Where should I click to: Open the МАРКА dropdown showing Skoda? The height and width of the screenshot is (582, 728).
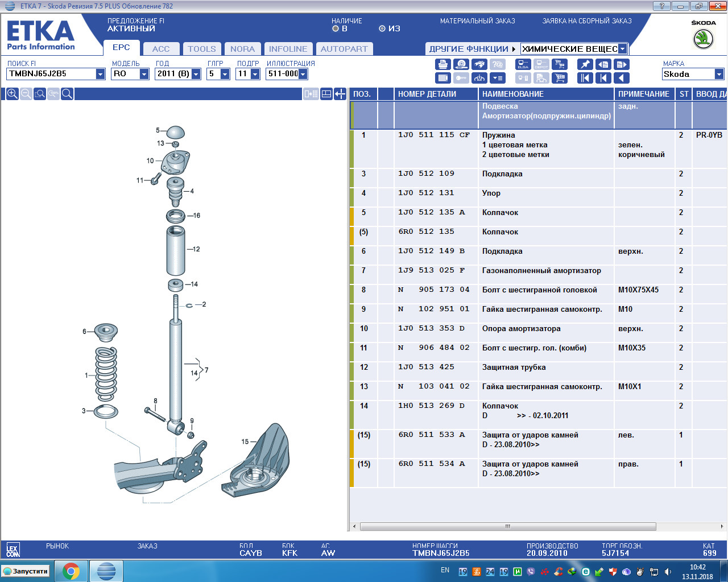point(719,74)
